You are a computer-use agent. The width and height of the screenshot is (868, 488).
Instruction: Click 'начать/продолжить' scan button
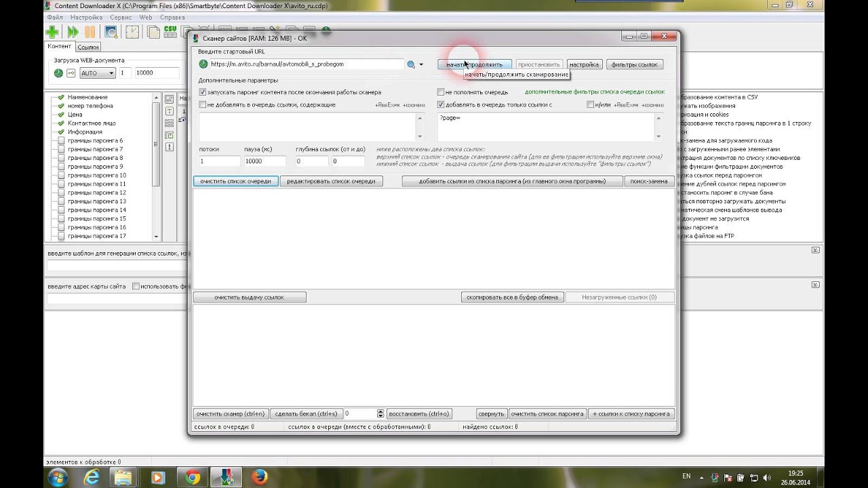click(475, 64)
